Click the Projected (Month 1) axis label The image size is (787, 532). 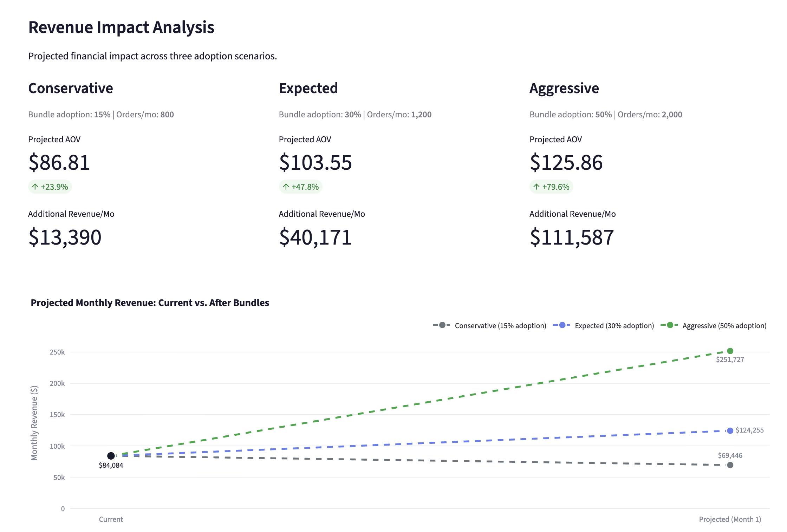point(730,519)
